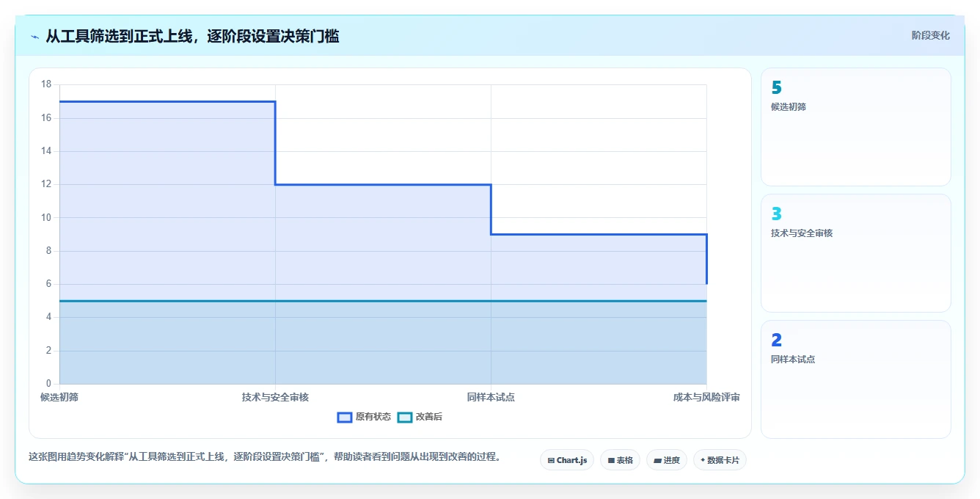Click the y-axis value 0
The width and height of the screenshot is (980, 499).
point(48,383)
